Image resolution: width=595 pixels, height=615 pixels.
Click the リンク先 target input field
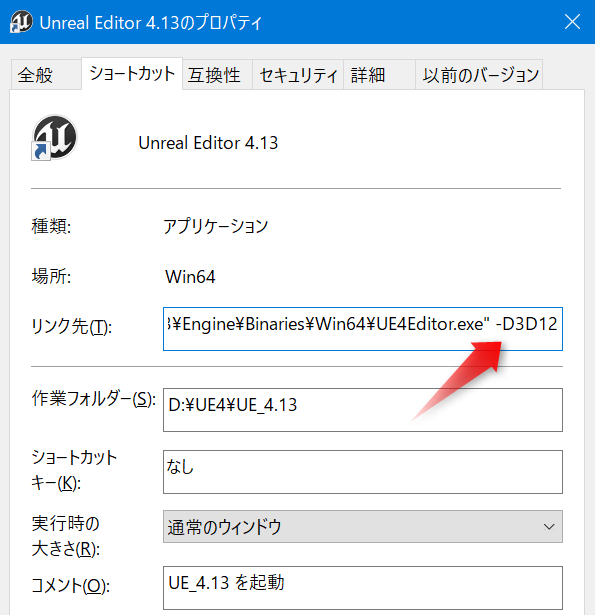[x=363, y=329]
